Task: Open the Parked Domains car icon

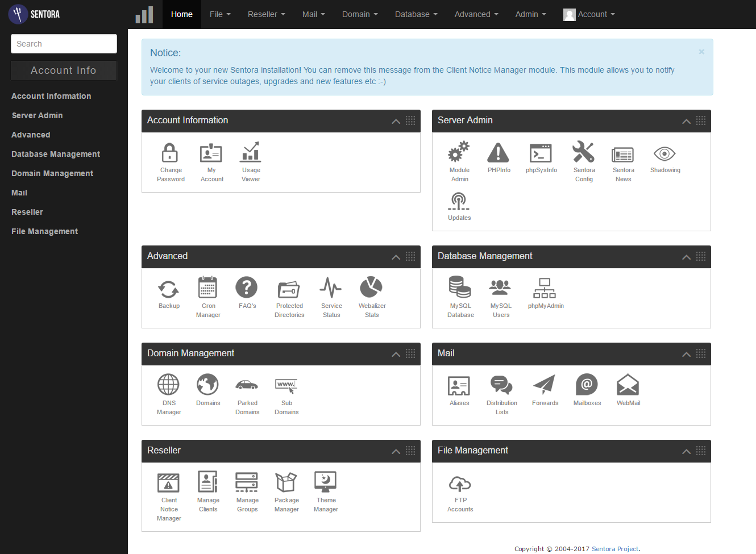Action: (x=247, y=385)
